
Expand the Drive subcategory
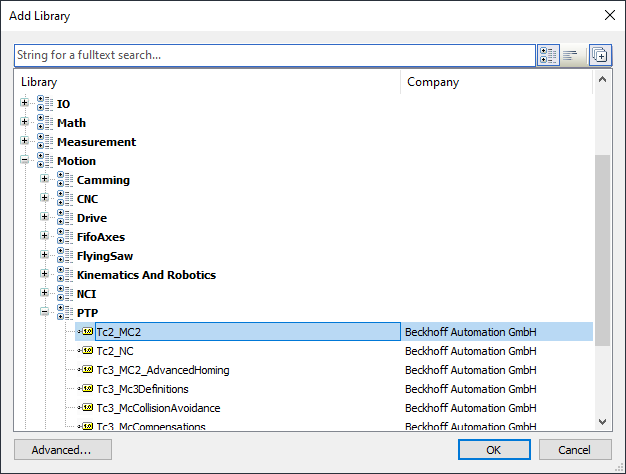44,217
